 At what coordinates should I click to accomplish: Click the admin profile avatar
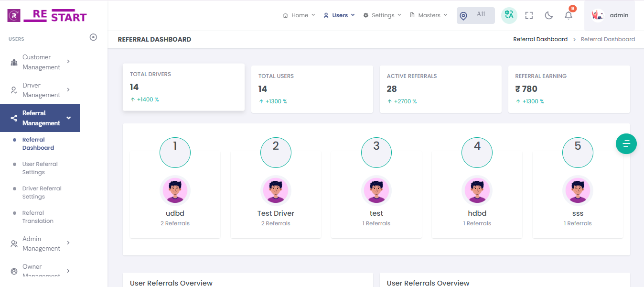pos(598,15)
